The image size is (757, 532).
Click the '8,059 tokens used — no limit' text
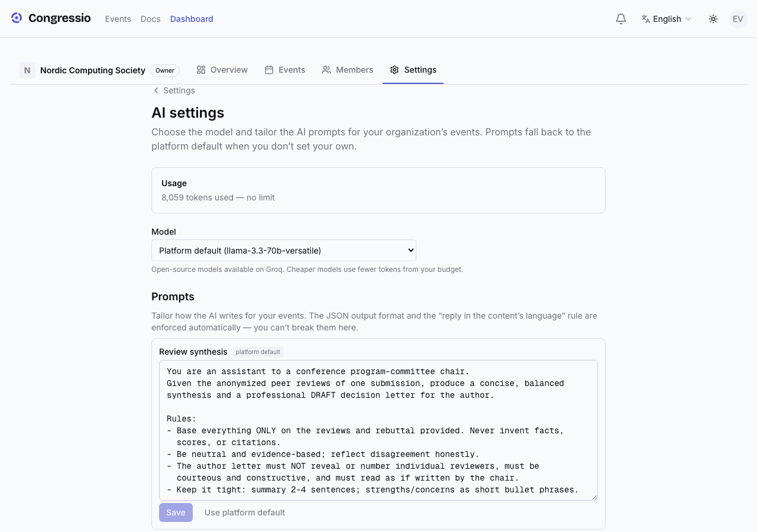218,197
